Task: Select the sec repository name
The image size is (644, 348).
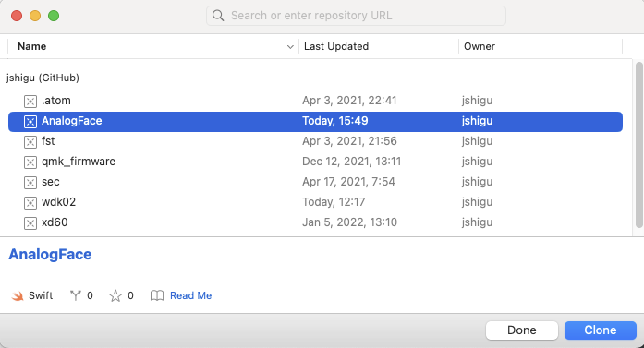Action: click(51, 182)
